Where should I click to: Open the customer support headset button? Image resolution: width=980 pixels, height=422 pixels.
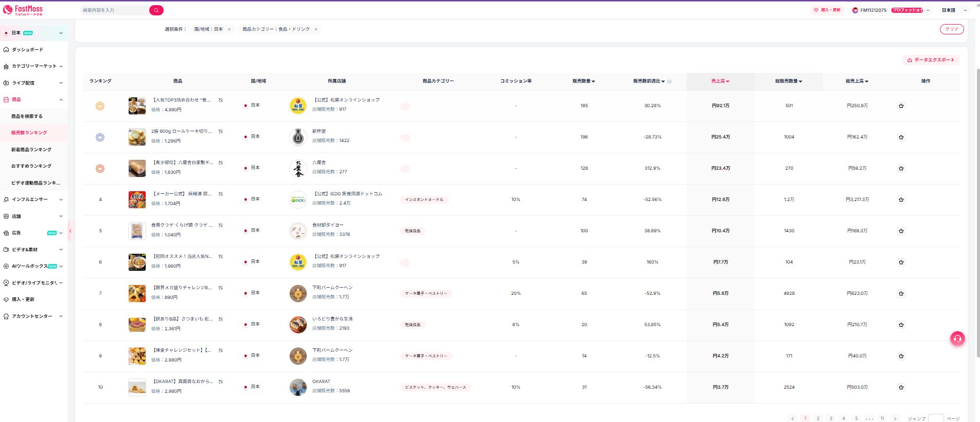(957, 338)
